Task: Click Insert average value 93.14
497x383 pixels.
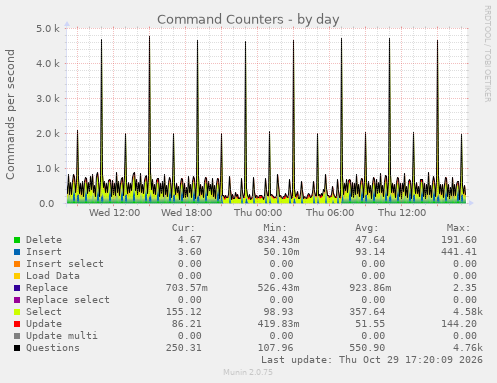Action: tap(370, 252)
